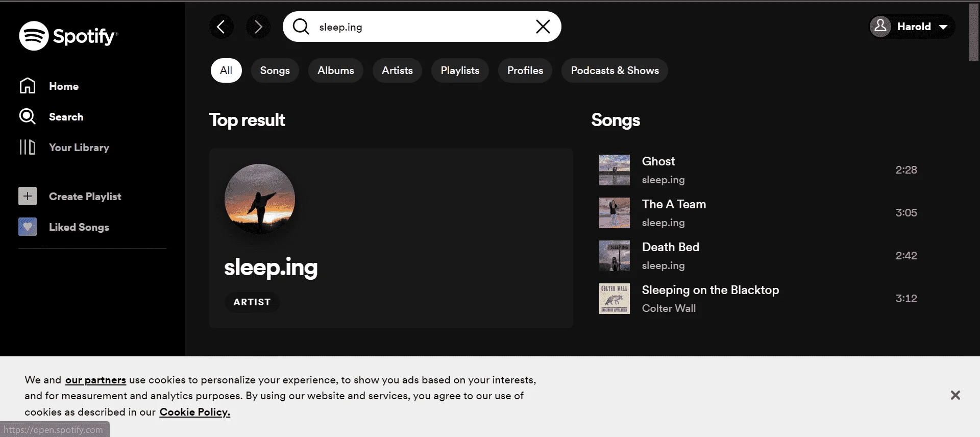This screenshot has height=437, width=980.
Task: Click the Spotify logo
Action: pos(68,36)
